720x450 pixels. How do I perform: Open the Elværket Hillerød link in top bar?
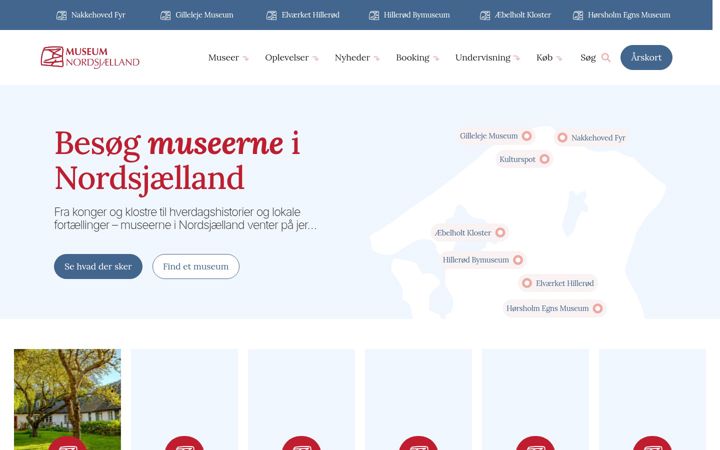(x=310, y=15)
